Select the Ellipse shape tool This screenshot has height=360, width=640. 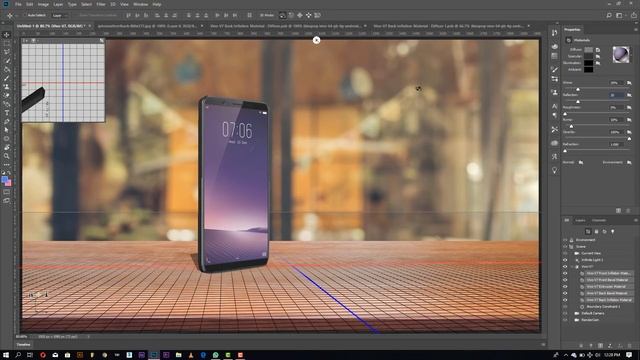pos(7,138)
